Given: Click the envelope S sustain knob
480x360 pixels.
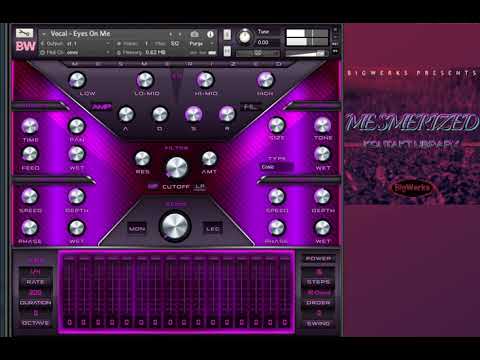Looking at the screenshot, I should (194, 114).
